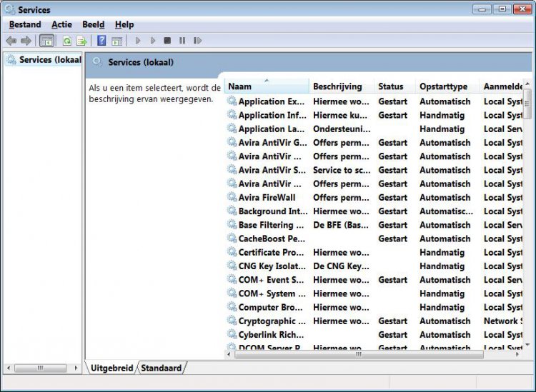Viewport: 536px width, 392px height.
Task: Click the service list's horizontal scrollbar thumb
Action: click(x=359, y=354)
